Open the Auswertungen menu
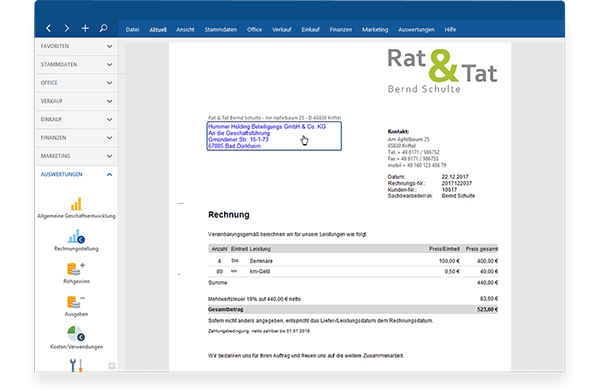Screen dimensions: 600x392 [416, 29]
